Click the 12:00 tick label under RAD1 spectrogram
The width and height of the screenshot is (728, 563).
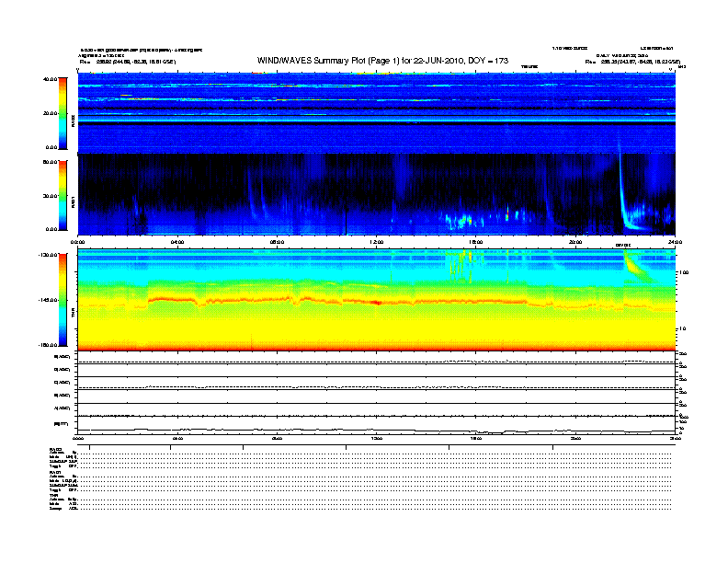(377, 242)
